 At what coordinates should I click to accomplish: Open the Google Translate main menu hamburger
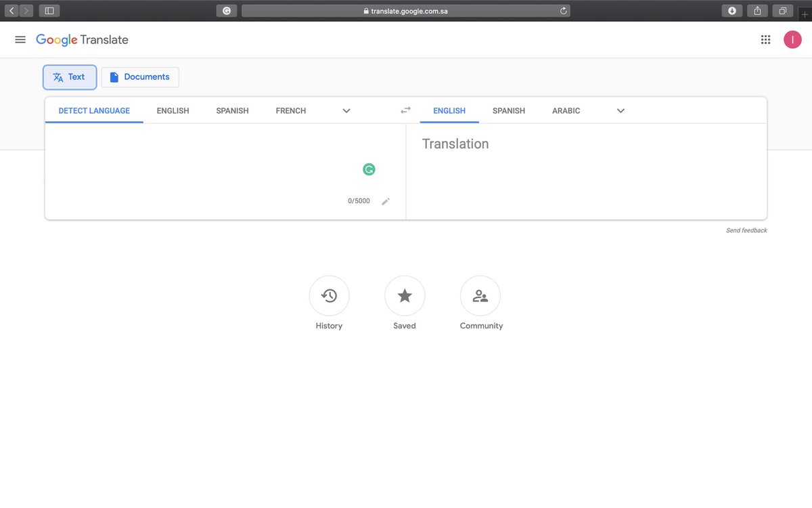pyautogui.click(x=20, y=40)
